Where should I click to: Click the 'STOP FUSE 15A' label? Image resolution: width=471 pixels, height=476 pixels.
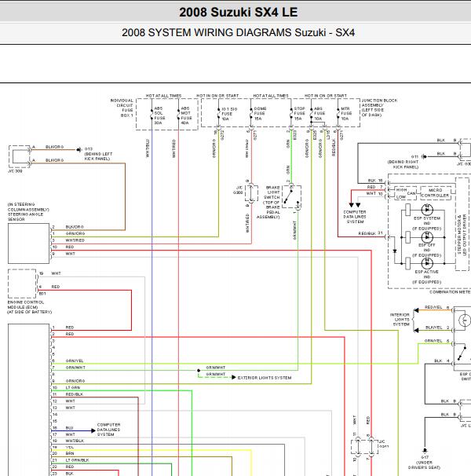coord(299,114)
